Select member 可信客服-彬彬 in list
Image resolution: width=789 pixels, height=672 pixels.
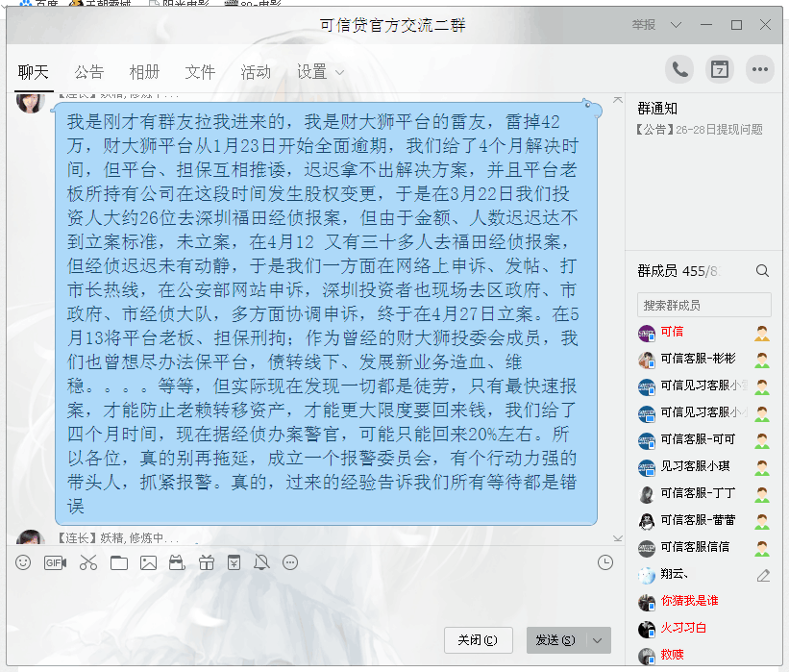697,359
